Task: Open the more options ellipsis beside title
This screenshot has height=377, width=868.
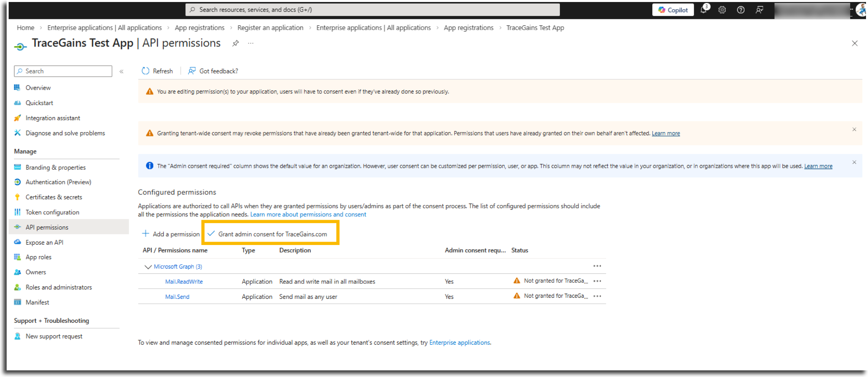Action: (x=250, y=43)
